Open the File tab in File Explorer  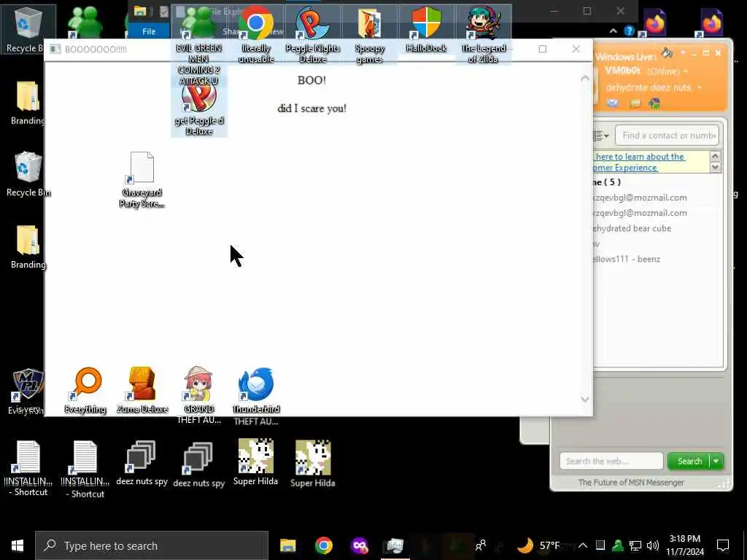[x=149, y=31]
